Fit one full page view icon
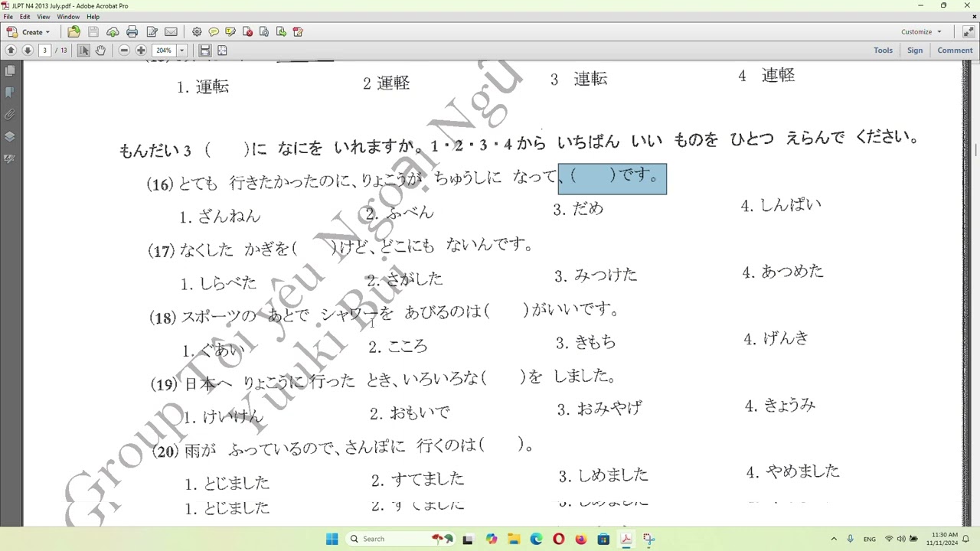Image resolution: width=980 pixels, height=551 pixels. click(222, 51)
